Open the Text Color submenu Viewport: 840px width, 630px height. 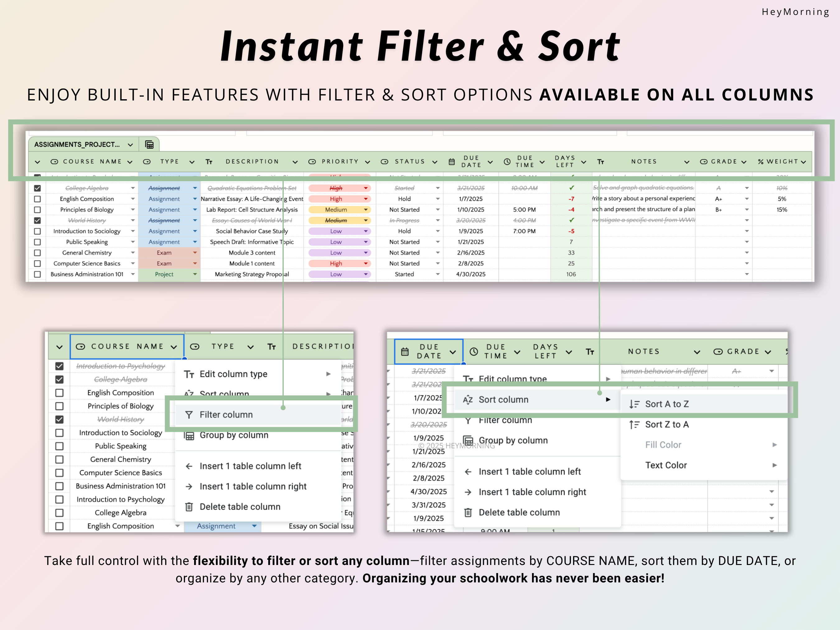pos(666,465)
